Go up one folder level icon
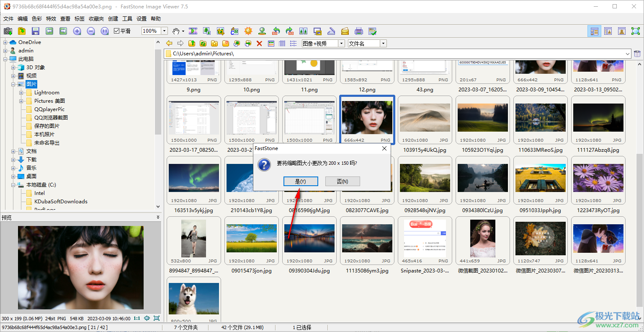644x332 pixels. pyautogui.click(x=192, y=44)
